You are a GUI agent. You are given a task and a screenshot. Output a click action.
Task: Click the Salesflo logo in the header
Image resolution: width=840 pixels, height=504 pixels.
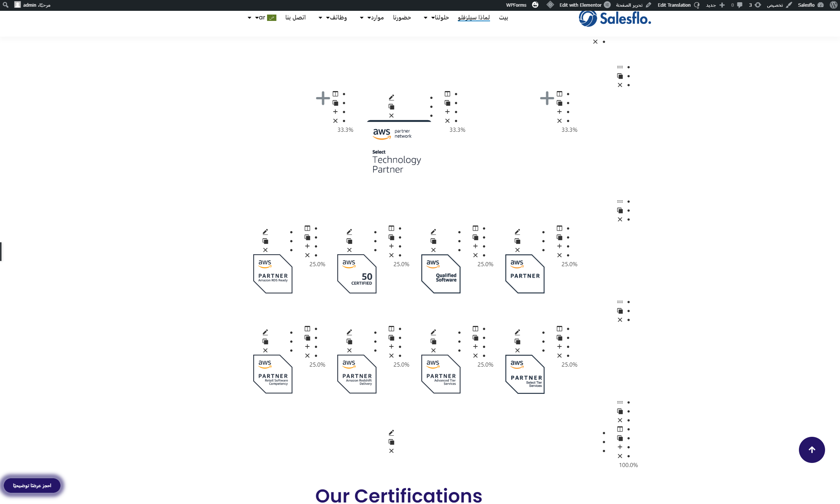pos(615,18)
